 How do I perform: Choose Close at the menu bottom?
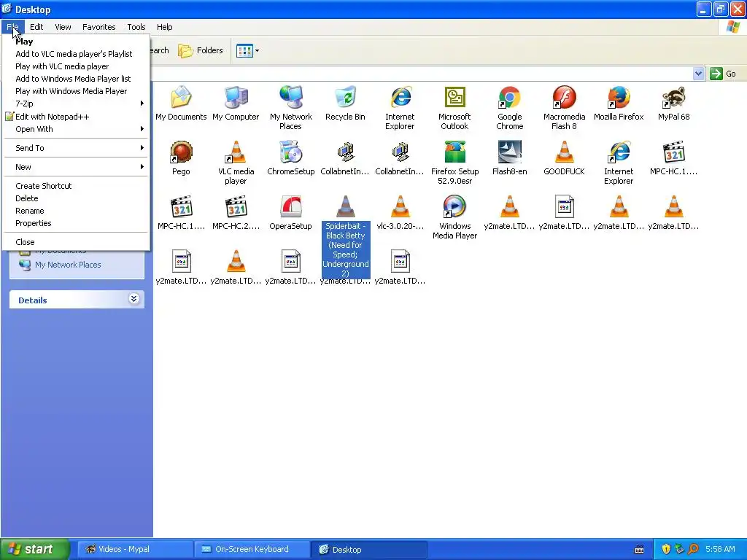[x=76, y=242]
